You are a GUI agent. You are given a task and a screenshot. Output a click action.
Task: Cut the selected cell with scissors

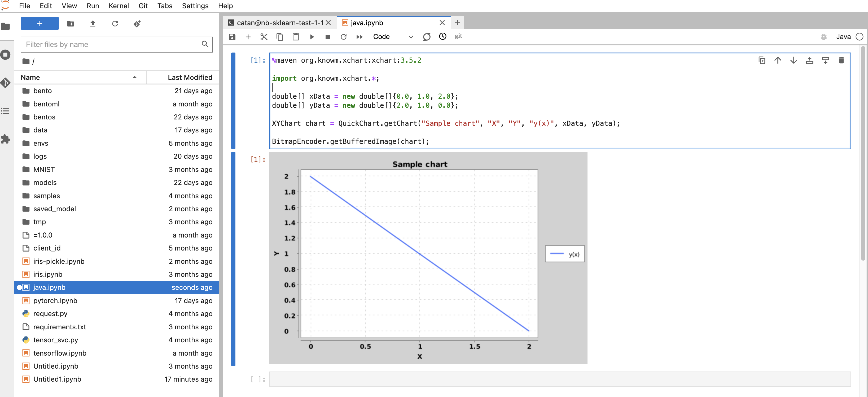pos(264,37)
